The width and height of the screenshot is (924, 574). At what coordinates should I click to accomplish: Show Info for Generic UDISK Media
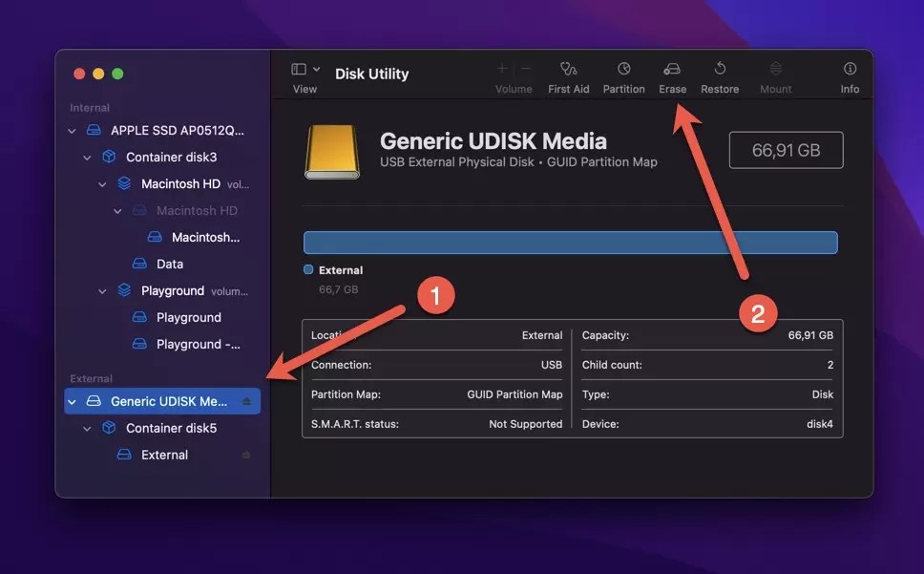849,72
